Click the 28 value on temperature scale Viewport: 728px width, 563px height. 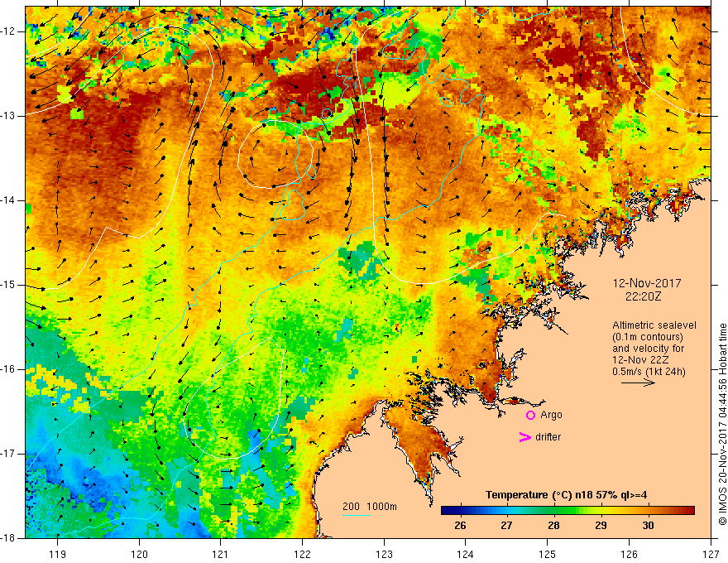pyautogui.click(x=553, y=526)
